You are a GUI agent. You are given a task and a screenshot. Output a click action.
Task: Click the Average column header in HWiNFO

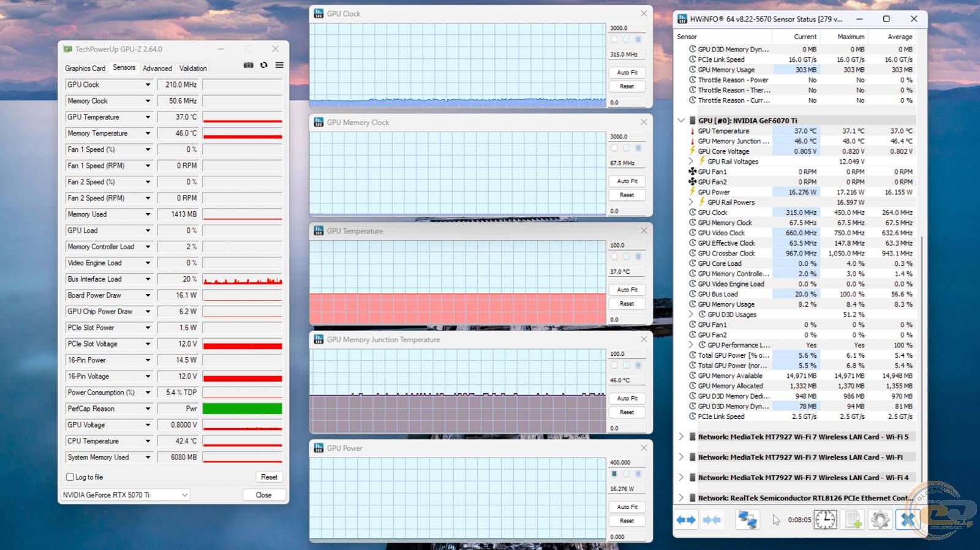900,37
